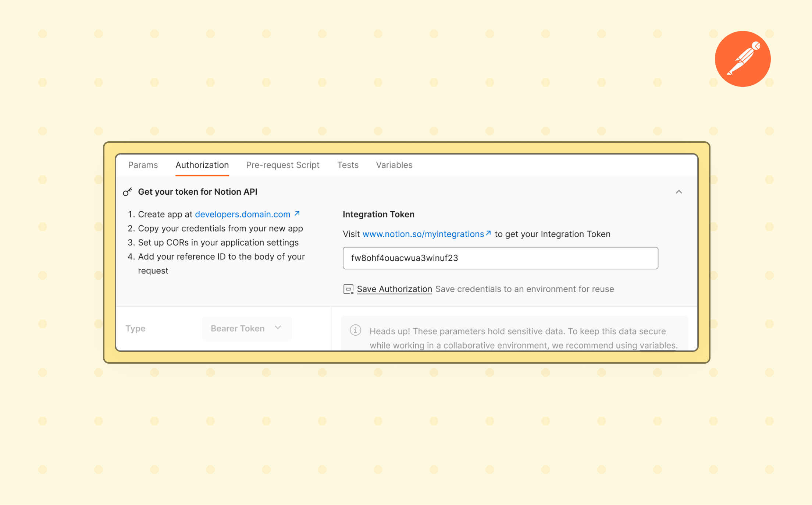
Task: Click the save icon beside Save Authorization
Action: tap(348, 289)
